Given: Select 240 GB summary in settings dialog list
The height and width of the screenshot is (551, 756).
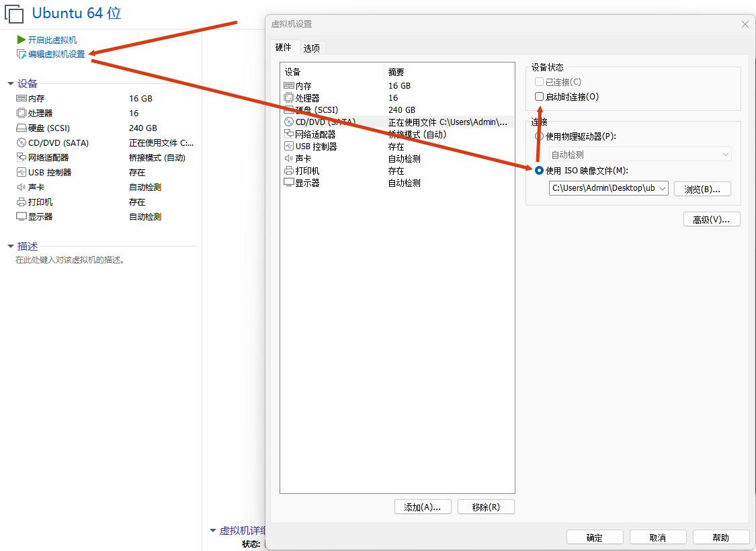Looking at the screenshot, I should pos(402,110).
